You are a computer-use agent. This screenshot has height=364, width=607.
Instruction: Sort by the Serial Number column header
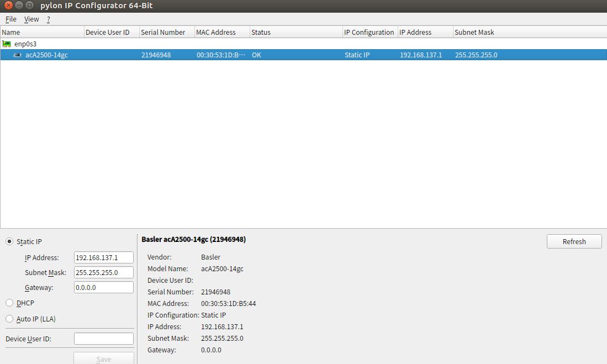(x=167, y=32)
